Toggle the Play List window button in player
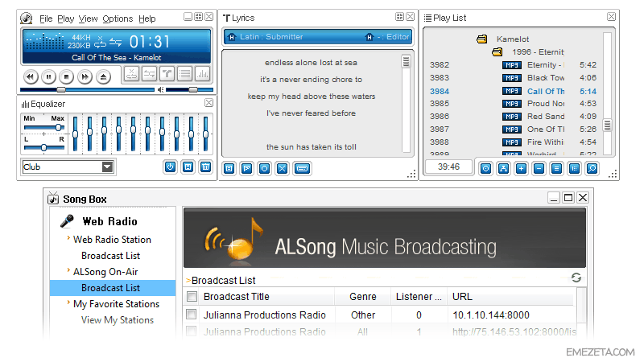Screen dimensions: 644x362 pos(185,74)
